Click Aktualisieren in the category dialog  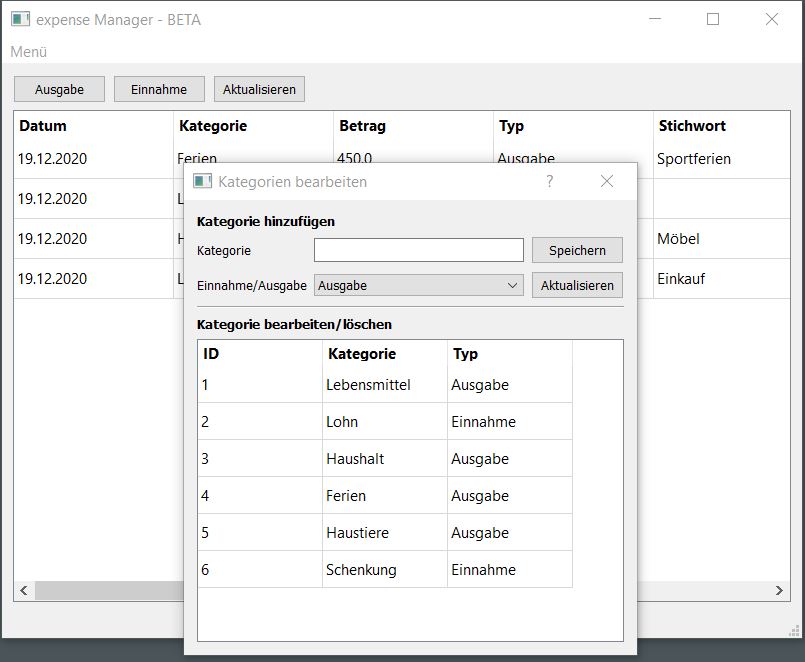(x=577, y=285)
